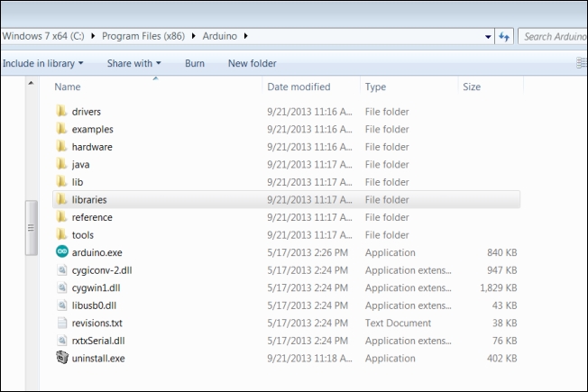This screenshot has height=392, width=588.
Task: Click the refresh button beside address bar
Action: [504, 36]
